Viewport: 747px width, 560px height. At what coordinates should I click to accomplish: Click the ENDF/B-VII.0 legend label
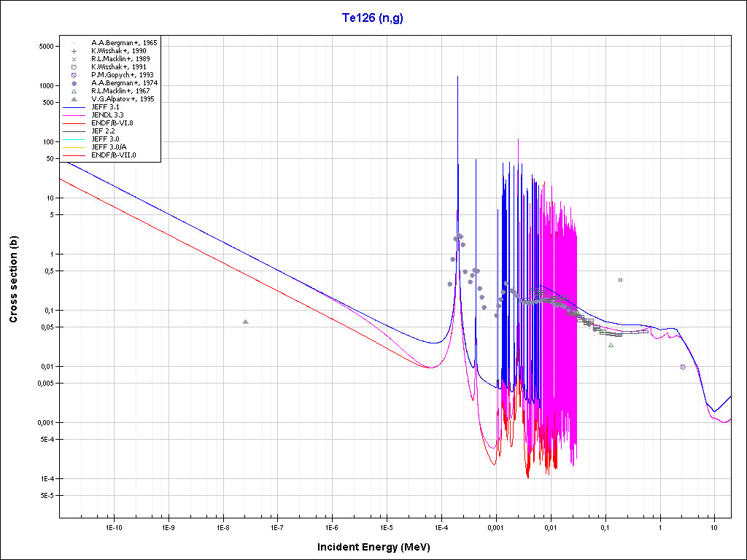pyautogui.click(x=112, y=155)
